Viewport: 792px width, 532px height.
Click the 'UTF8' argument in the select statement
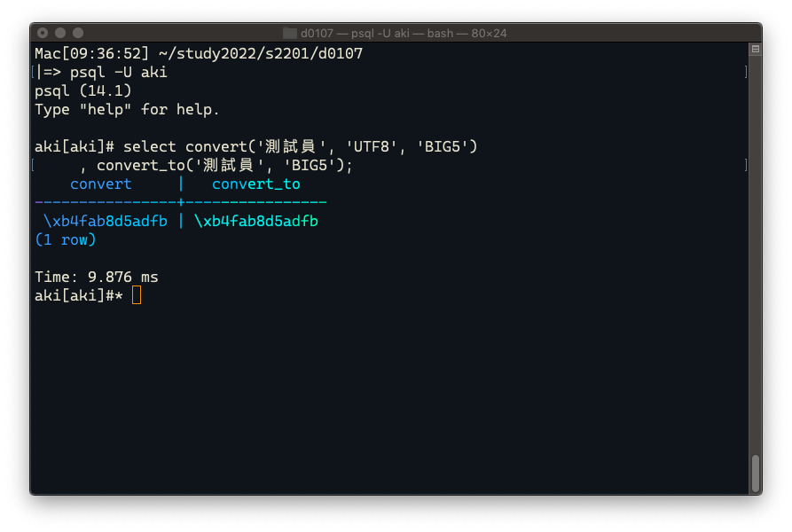click(x=371, y=147)
